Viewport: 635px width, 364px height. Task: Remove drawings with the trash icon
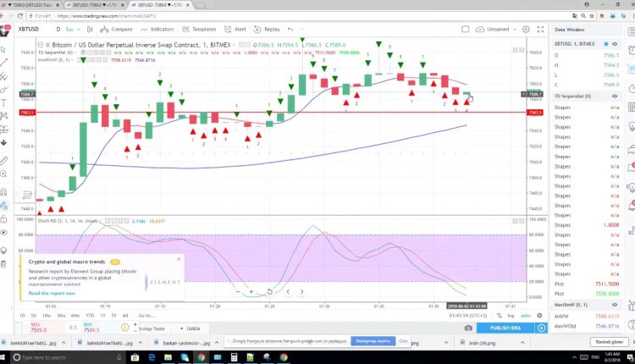point(3,264)
